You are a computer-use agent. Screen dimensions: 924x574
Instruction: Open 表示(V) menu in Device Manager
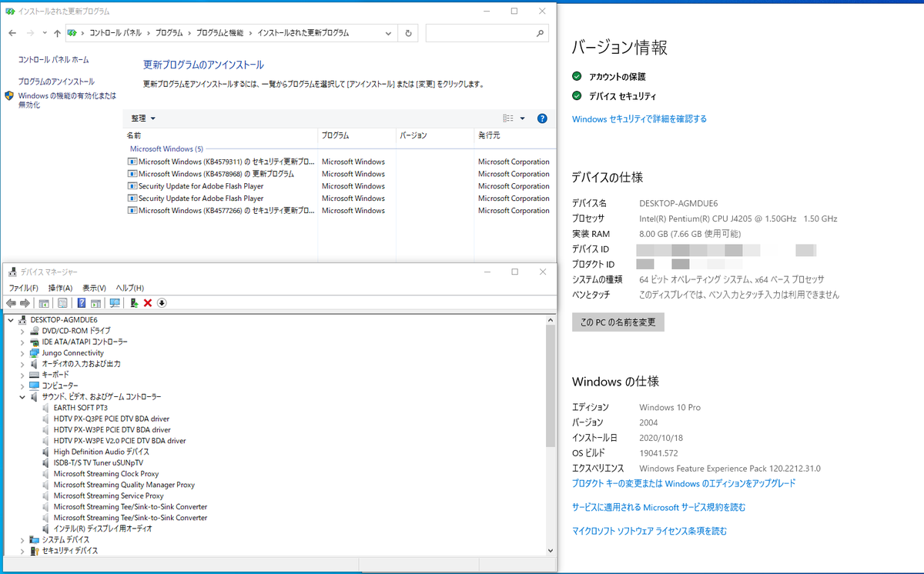(94, 288)
